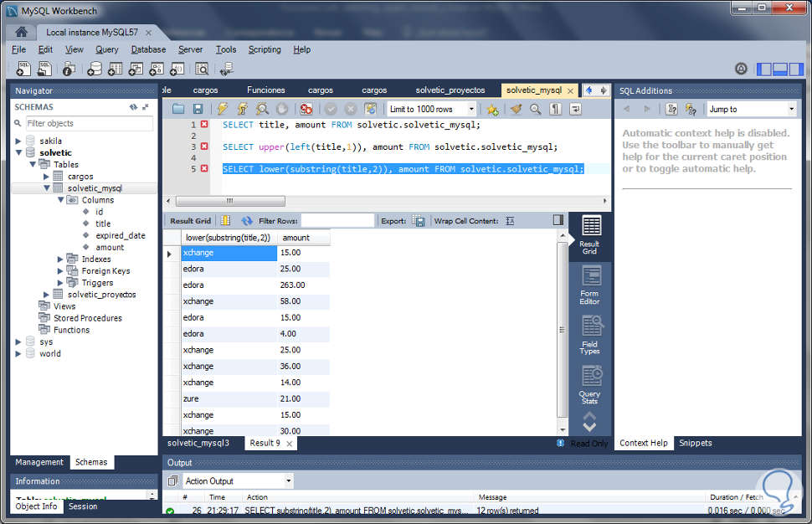Toggle the bottom output panel layout icon
This screenshot has width=812, height=524.
[x=780, y=69]
